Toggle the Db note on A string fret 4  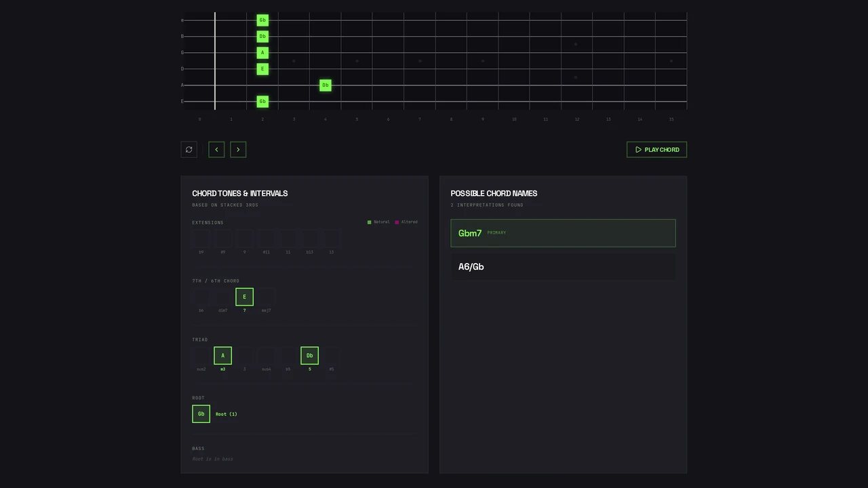tap(325, 85)
